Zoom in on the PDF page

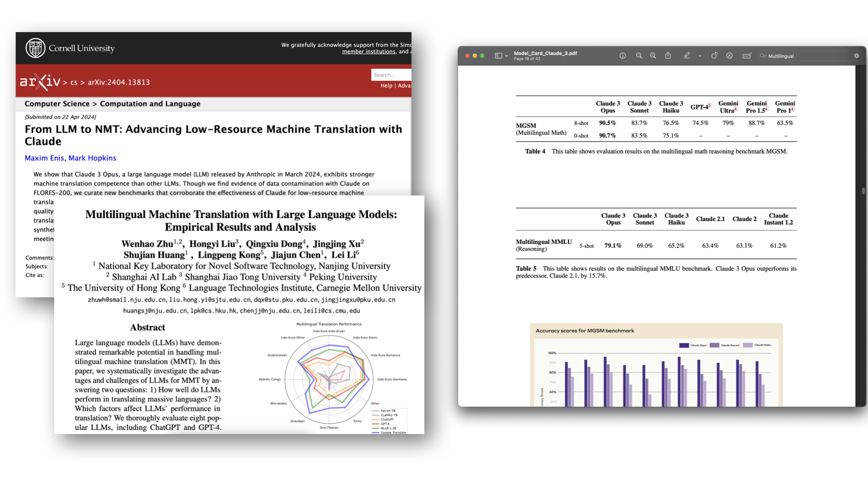coord(653,56)
